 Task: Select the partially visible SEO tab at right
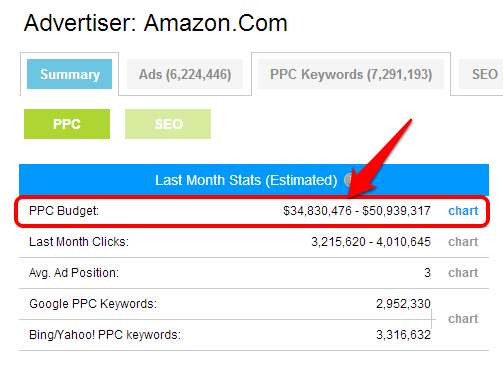click(x=481, y=74)
